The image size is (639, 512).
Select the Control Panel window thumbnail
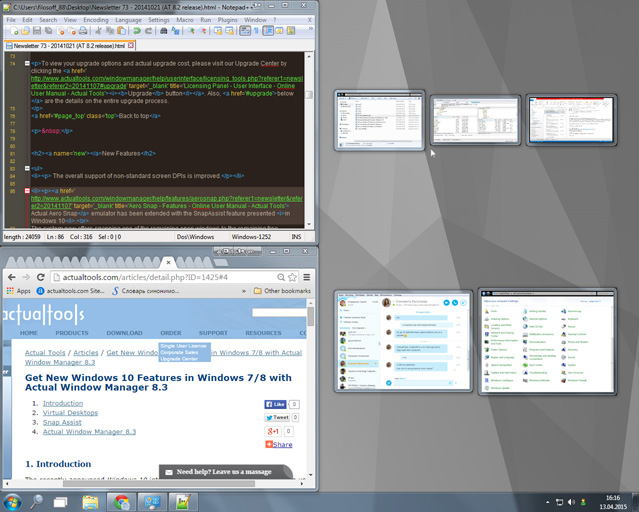pyautogui.click(x=547, y=342)
